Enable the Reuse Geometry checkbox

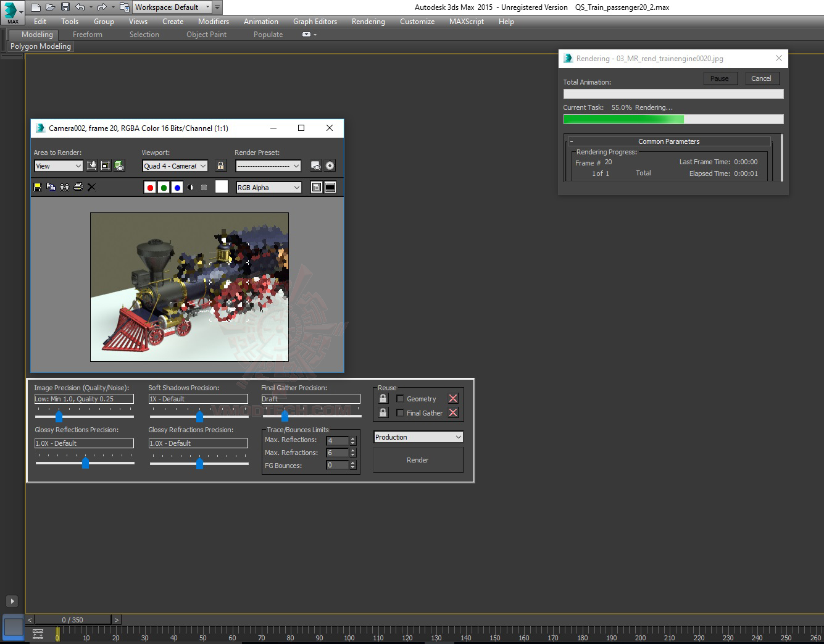point(400,399)
